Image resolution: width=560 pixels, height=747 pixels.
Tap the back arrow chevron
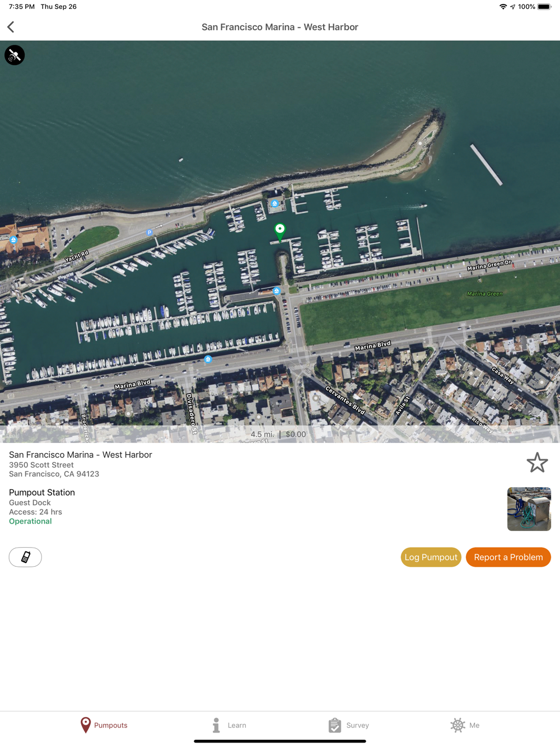coord(11,27)
